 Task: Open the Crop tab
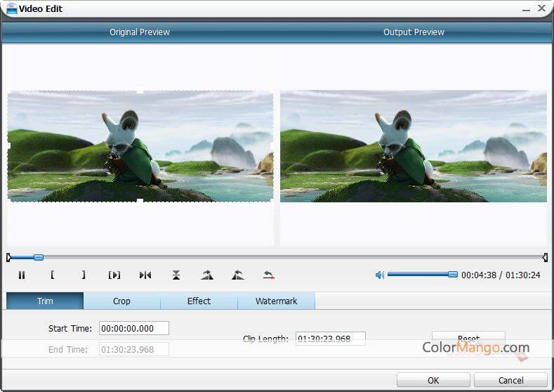(121, 301)
